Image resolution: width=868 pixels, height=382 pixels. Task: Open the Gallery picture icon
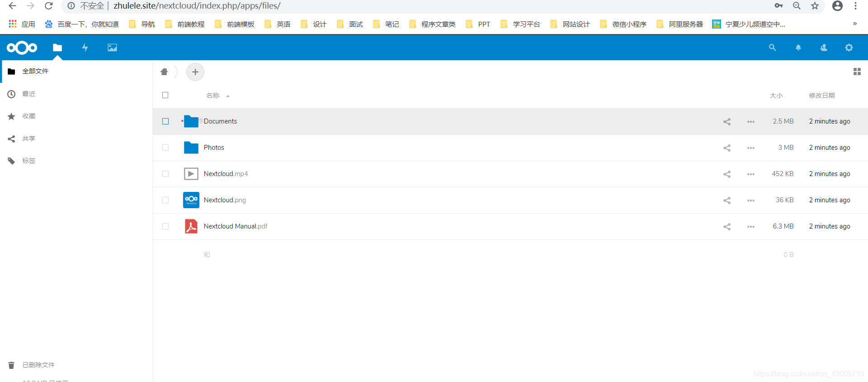112,48
